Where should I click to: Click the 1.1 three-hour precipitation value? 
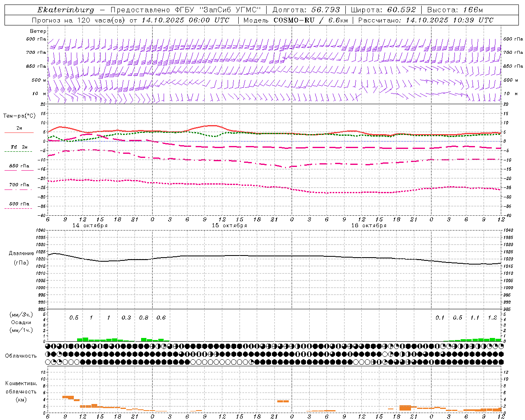tap(475, 318)
